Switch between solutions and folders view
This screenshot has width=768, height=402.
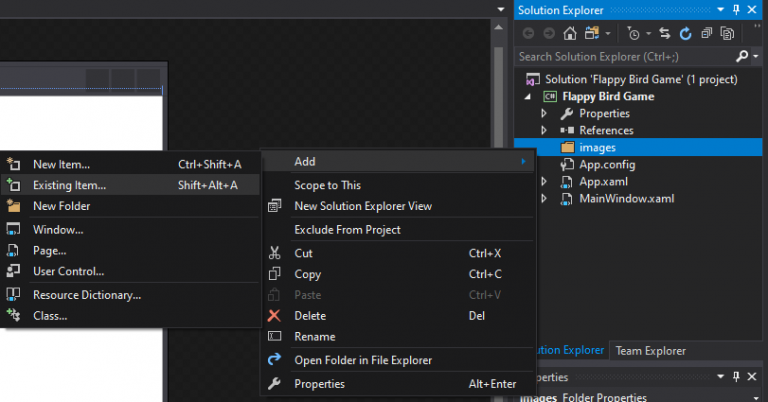point(592,33)
